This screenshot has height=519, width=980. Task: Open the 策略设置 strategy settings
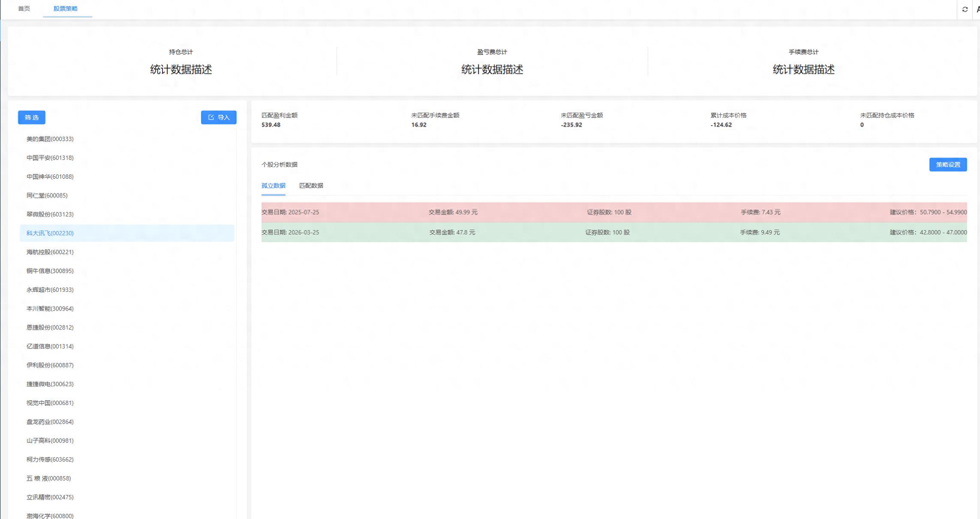coord(948,165)
